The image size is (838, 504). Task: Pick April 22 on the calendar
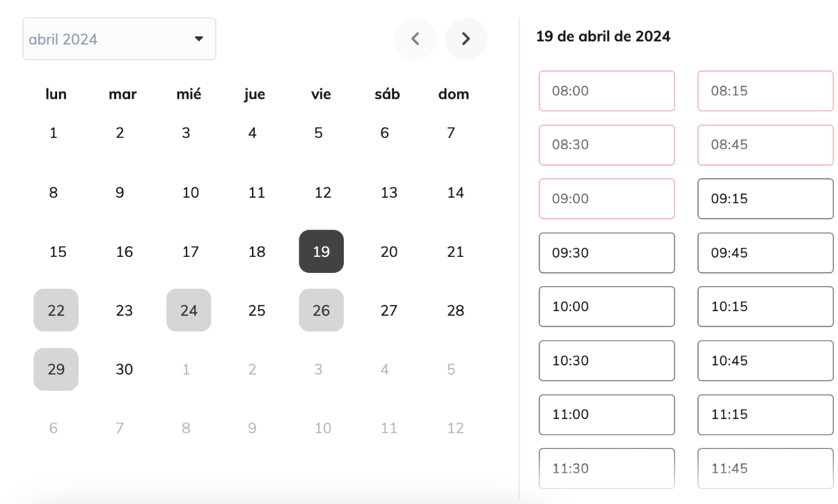tap(56, 310)
